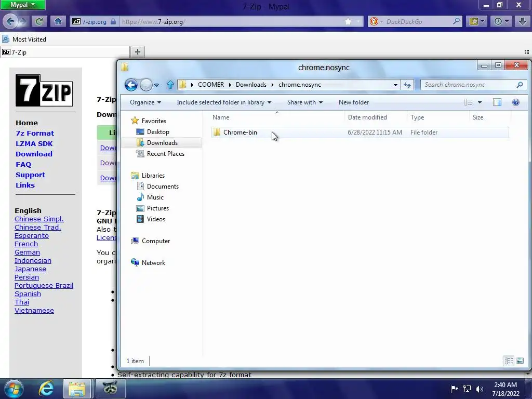Open the FAQ link
532x399 pixels.
23,164
